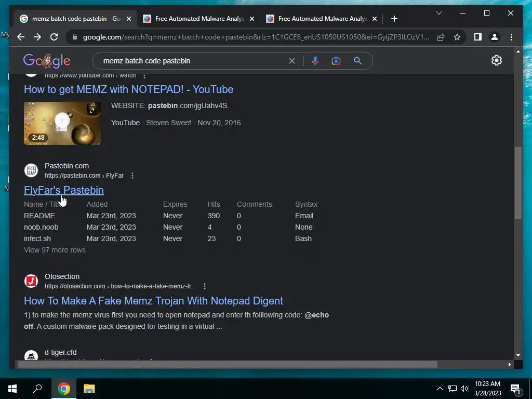Select the README row name
The height and width of the screenshot is (399, 532).
39,216
